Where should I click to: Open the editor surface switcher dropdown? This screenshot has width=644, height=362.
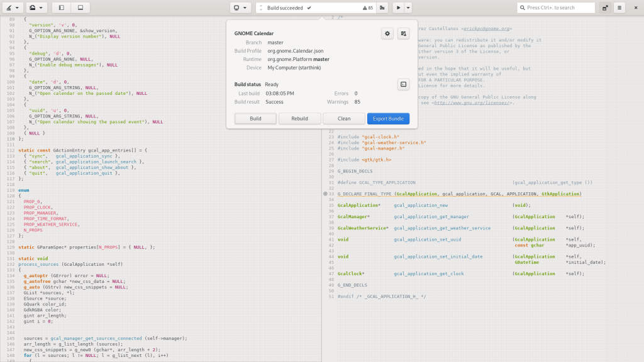13,8
